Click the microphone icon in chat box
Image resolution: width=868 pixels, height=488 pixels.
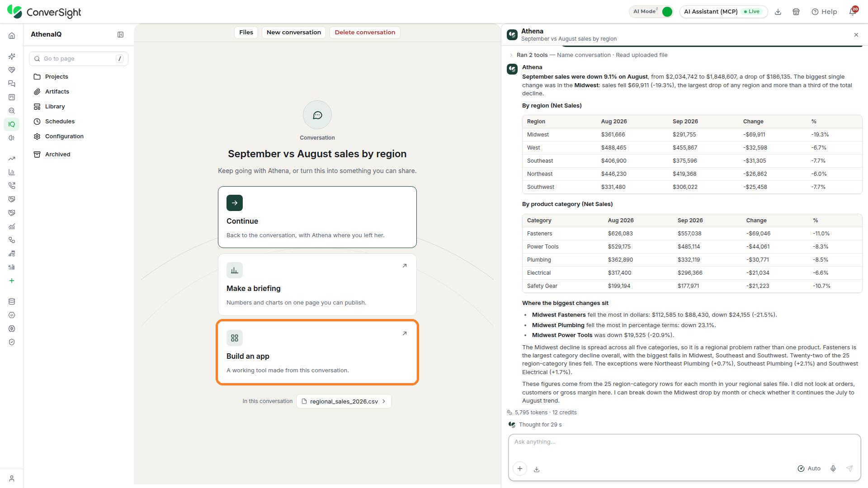[x=833, y=469]
